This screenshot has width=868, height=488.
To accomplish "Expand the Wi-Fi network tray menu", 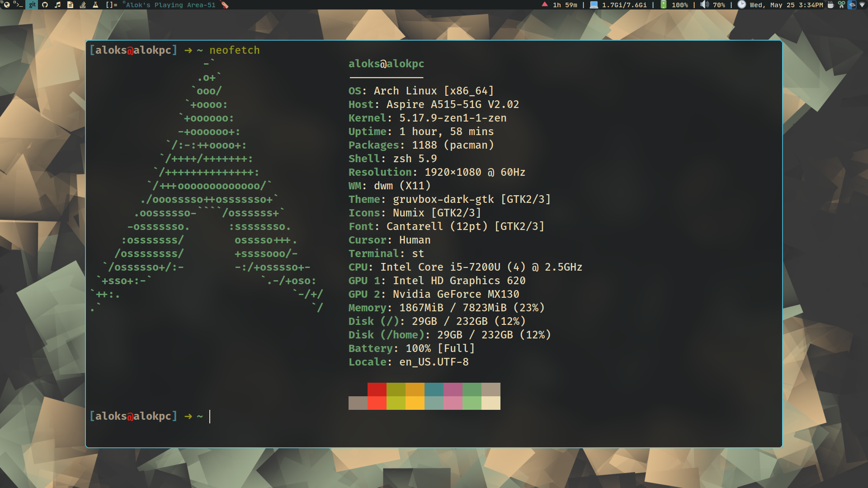I will 862,5.
